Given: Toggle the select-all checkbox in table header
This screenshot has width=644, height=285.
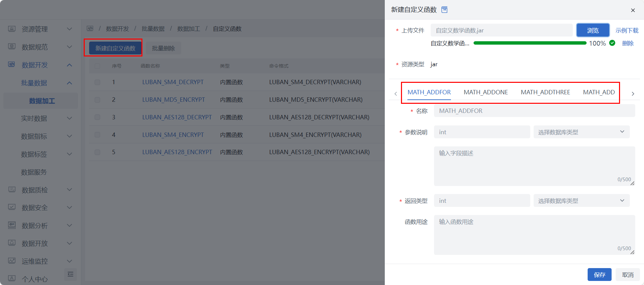Looking at the screenshot, I should pyautogui.click(x=97, y=66).
